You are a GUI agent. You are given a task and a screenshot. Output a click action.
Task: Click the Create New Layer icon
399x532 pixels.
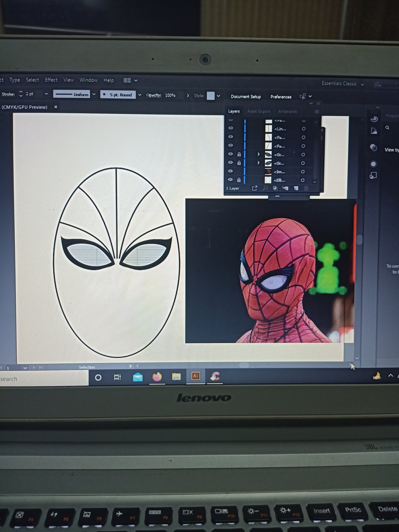click(296, 188)
